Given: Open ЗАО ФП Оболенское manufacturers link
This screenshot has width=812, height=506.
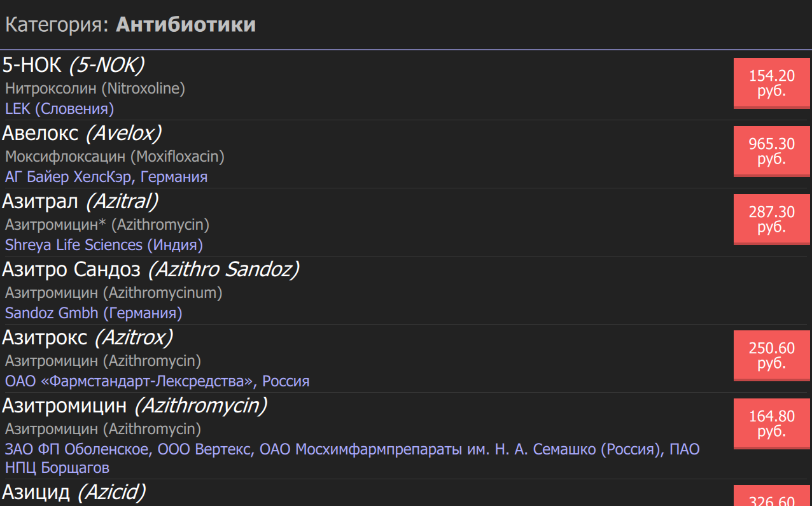Looking at the screenshot, I should tap(353, 459).
